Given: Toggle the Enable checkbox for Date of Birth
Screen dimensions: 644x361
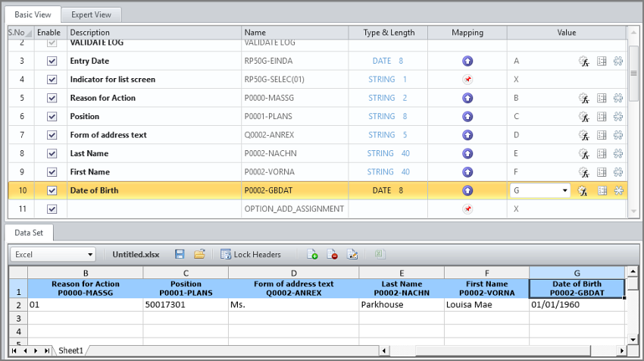Looking at the screenshot, I should point(52,190).
